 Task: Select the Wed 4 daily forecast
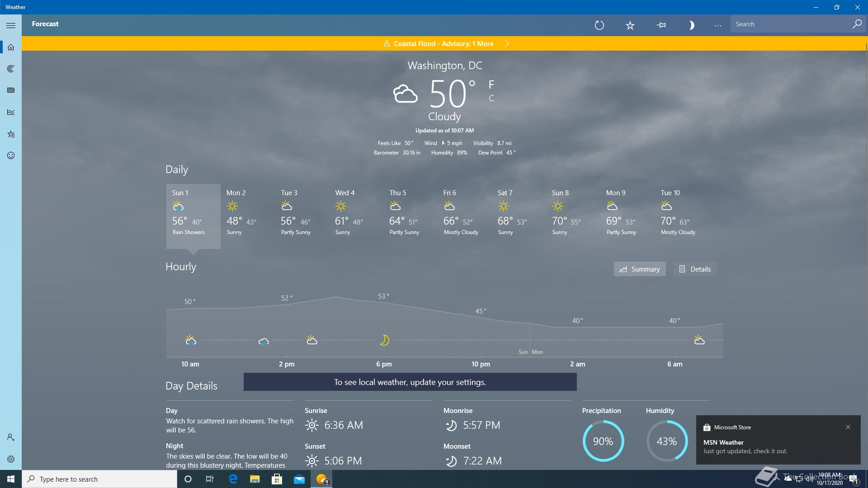point(348,213)
